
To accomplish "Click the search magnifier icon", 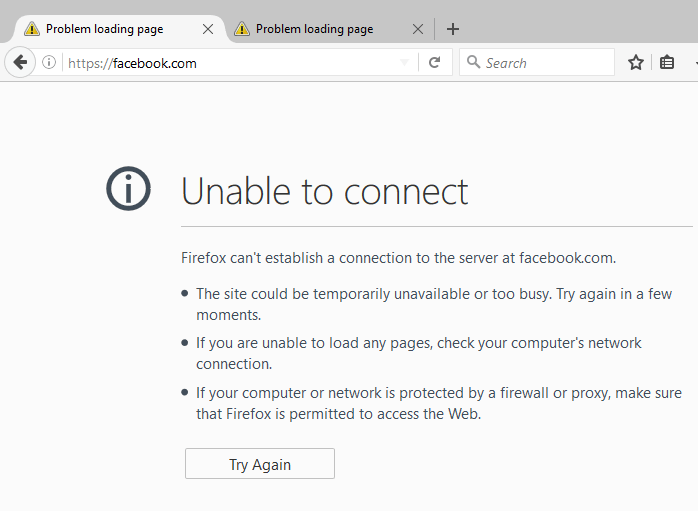I will pos(473,62).
